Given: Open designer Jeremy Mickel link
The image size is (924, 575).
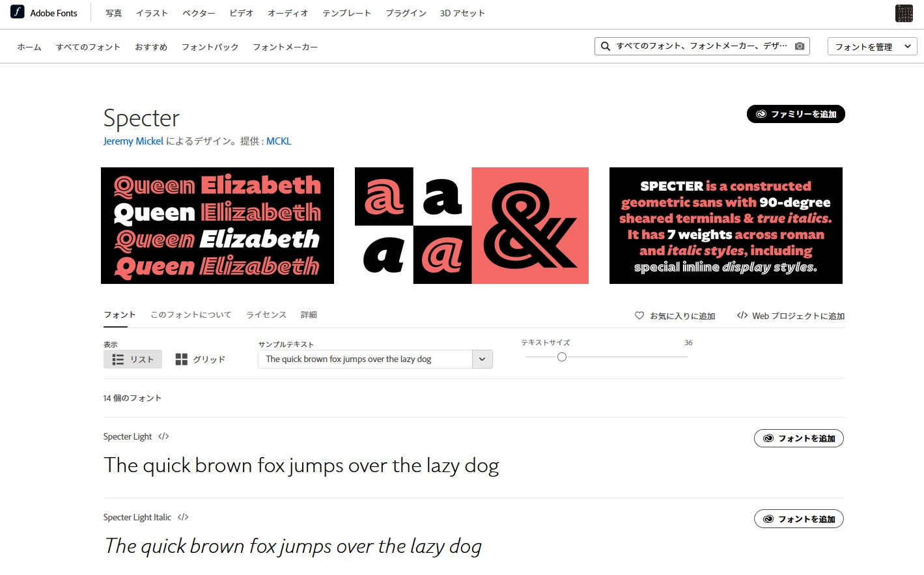Looking at the screenshot, I should [133, 141].
